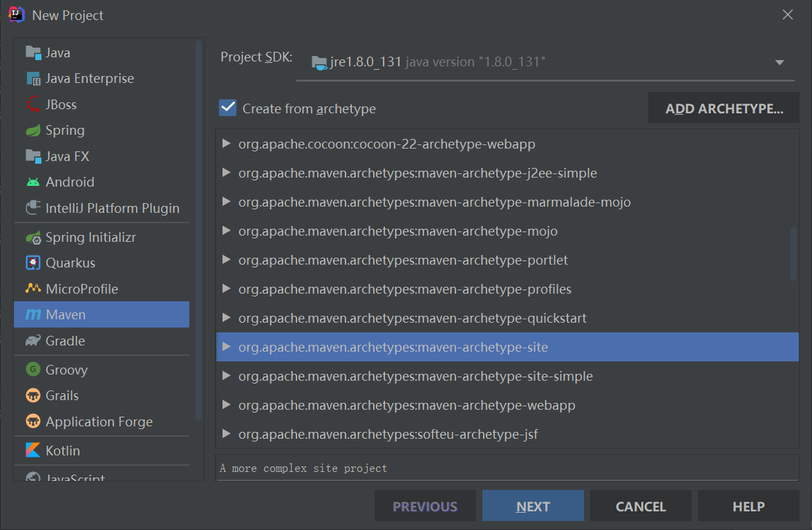The width and height of the screenshot is (812, 530).
Task: Select the Spring leaf icon
Action: coord(33,131)
